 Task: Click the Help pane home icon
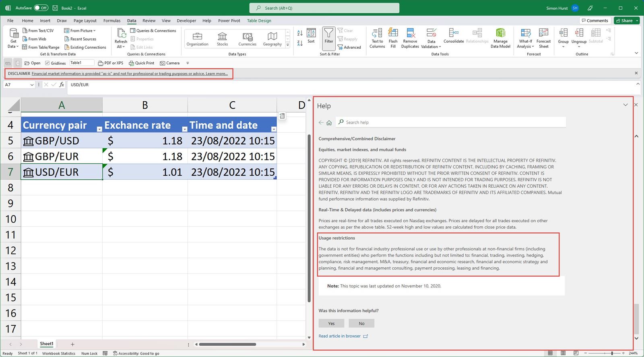point(329,123)
